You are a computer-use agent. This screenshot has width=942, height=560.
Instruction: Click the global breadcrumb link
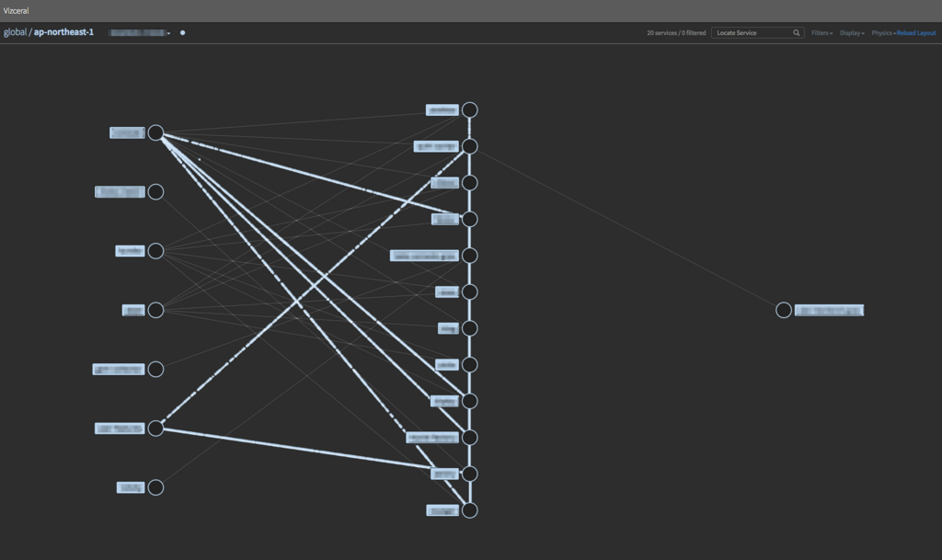coord(15,32)
